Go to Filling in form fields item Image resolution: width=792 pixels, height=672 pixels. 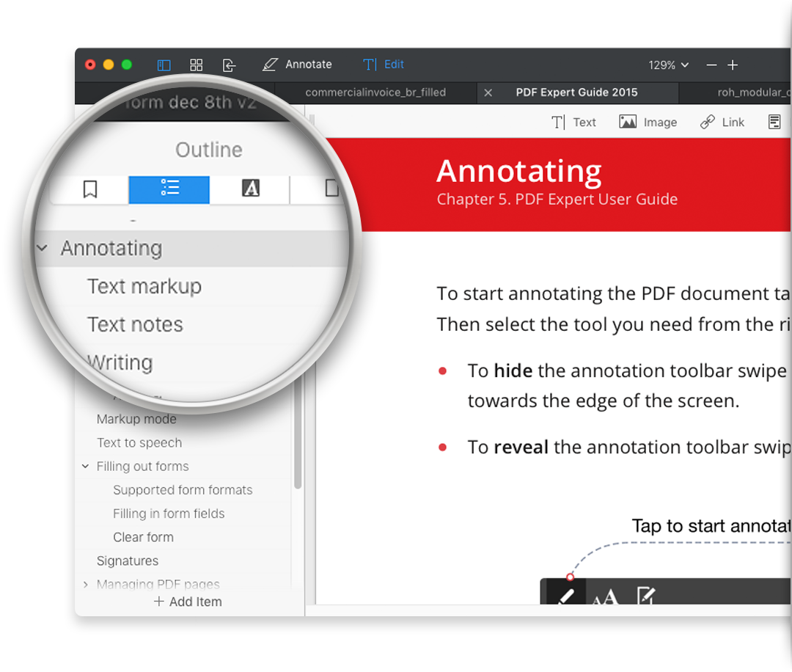coord(169,514)
